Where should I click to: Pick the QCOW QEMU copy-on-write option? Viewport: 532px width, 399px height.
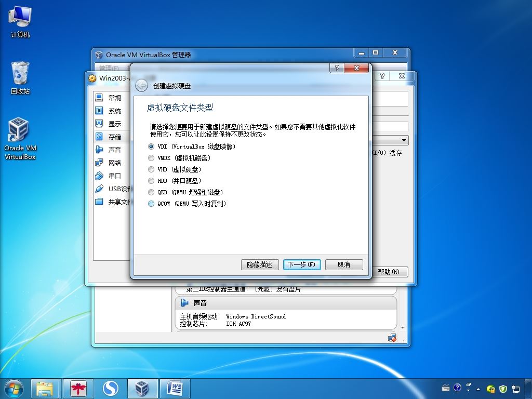[187, 204]
